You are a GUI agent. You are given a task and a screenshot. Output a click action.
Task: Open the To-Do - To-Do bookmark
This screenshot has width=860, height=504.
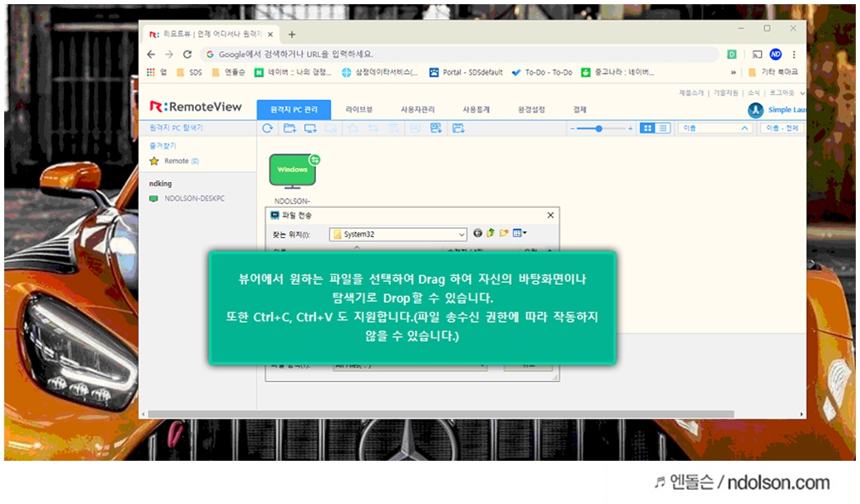(x=542, y=72)
